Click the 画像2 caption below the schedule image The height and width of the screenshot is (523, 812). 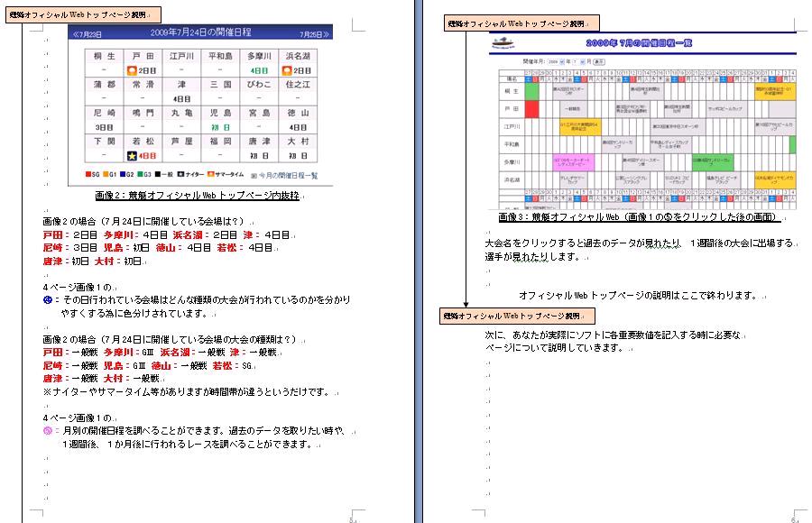(198, 195)
